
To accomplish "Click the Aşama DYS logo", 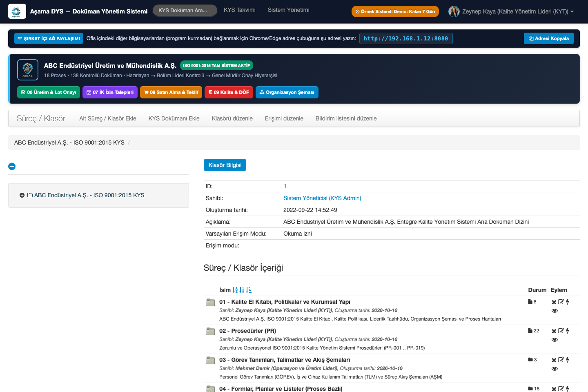I will pos(17,11).
